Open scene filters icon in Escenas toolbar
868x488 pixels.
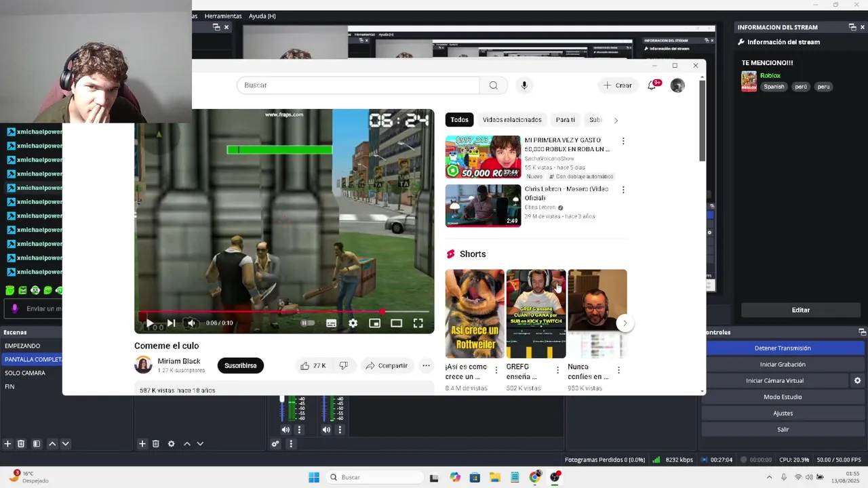coord(37,444)
